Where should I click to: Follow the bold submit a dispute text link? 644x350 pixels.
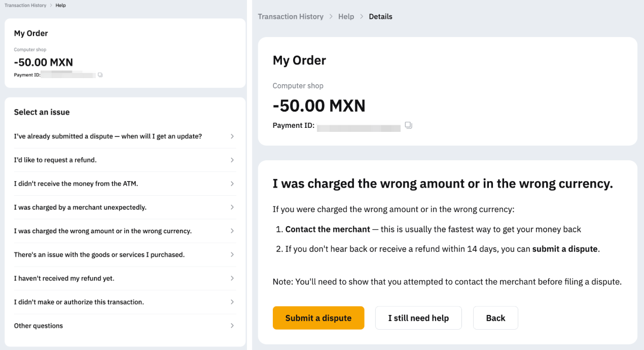pos(565,249)
